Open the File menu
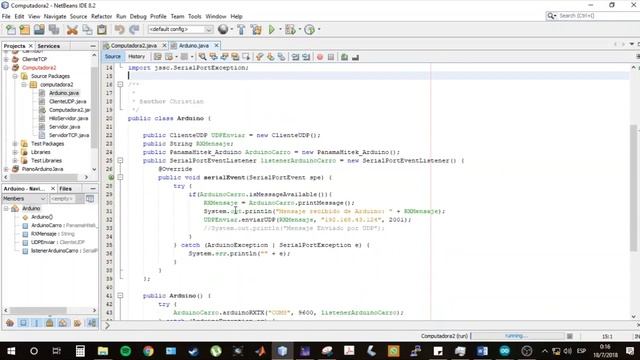Image resolution: width=640 pixels, height=360 pixels. tap(6, 16)
